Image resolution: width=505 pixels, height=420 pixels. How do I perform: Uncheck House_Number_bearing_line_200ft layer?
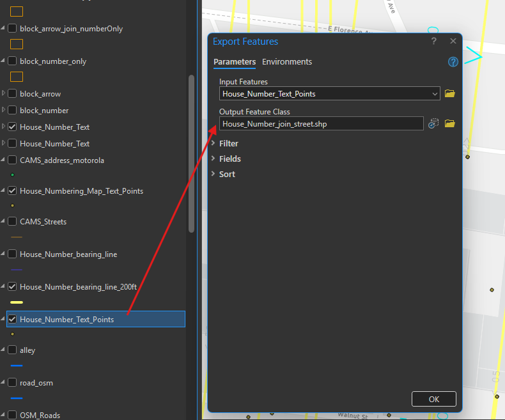12,286
